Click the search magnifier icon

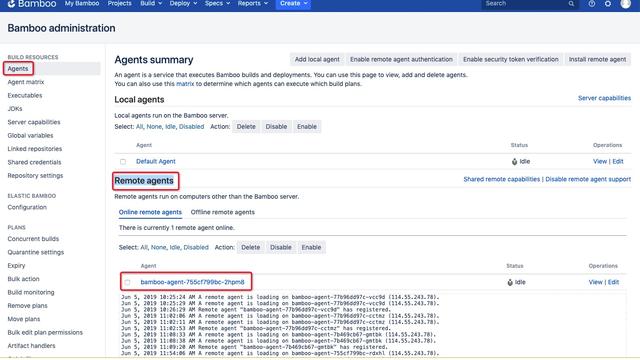coord(571,4)
